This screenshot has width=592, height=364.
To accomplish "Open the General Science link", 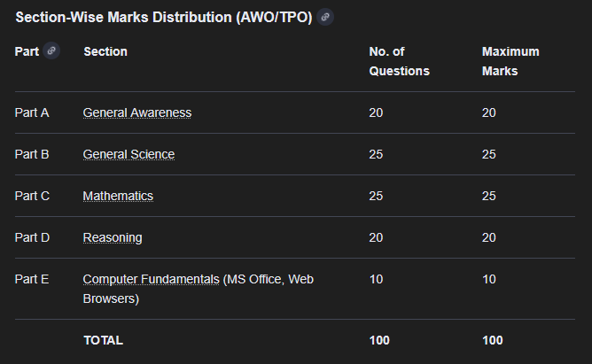I will point(129,154).
